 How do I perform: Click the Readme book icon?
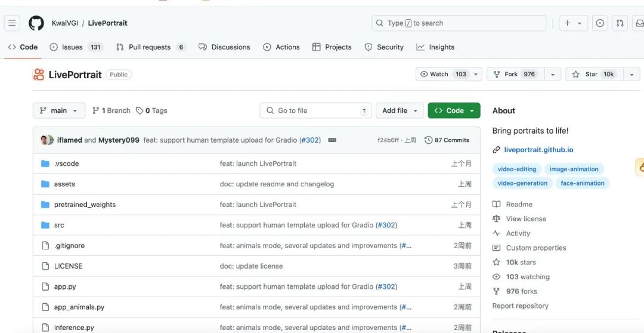click(x=497, y=204)
